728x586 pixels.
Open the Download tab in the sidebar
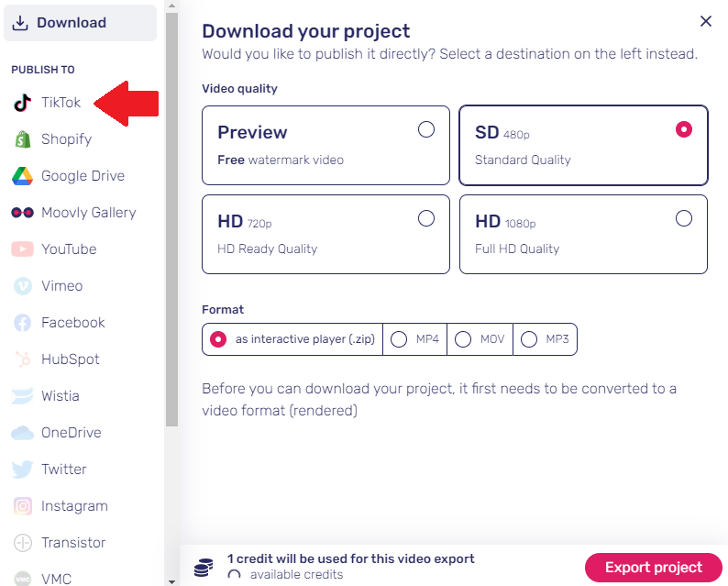[81, 23]
